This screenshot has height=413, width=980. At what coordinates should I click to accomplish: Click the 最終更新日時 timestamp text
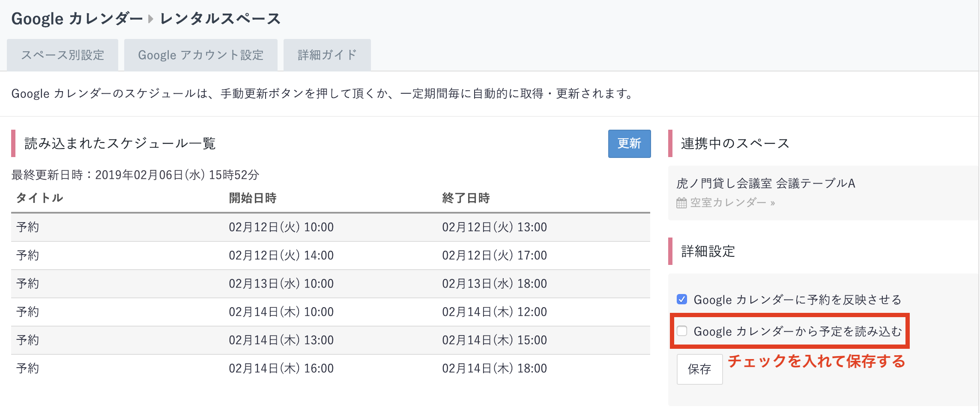[135, 175]
